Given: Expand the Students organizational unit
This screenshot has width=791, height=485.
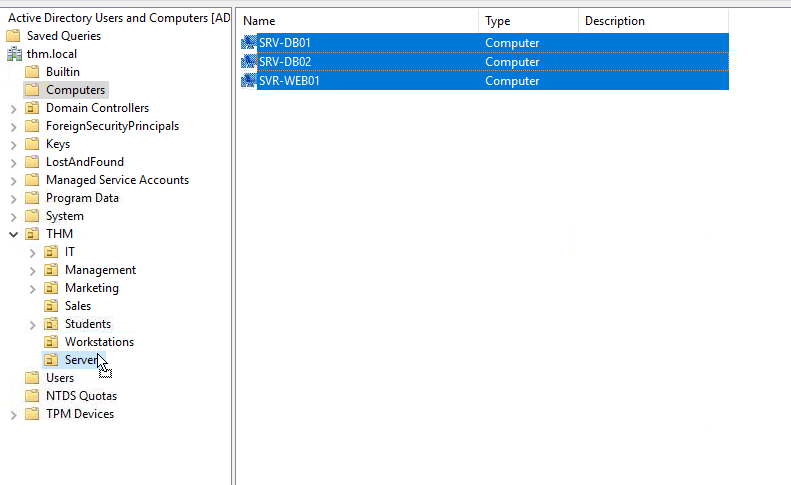Looking at the screenshot, I should 32,324.
